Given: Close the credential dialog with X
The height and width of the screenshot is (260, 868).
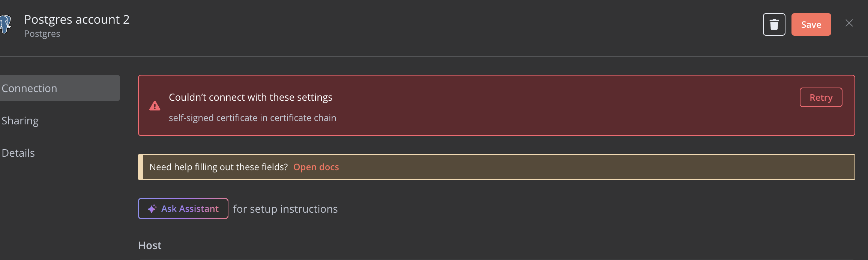Looking at the screenshot, I should click(x=849, y=23).
